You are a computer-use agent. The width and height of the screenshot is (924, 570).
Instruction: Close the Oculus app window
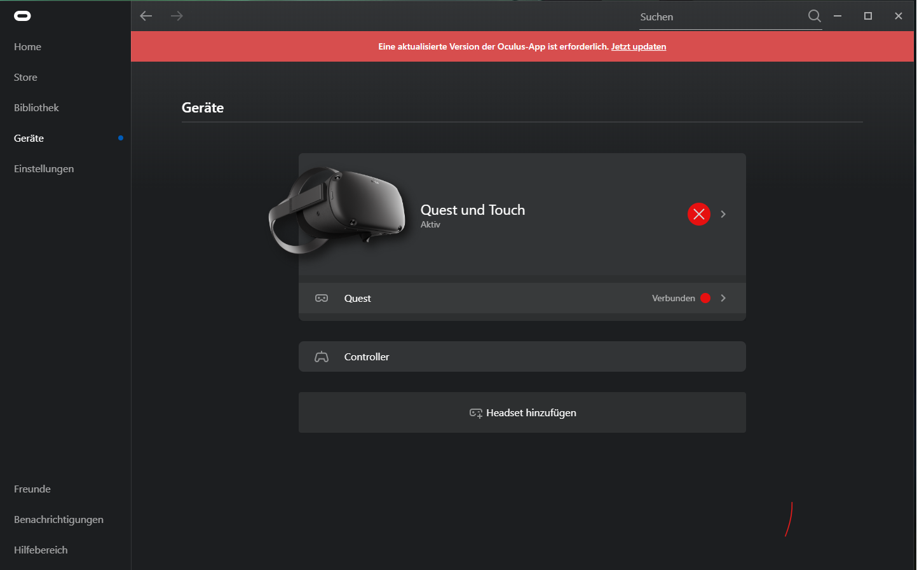coord(899,16)
